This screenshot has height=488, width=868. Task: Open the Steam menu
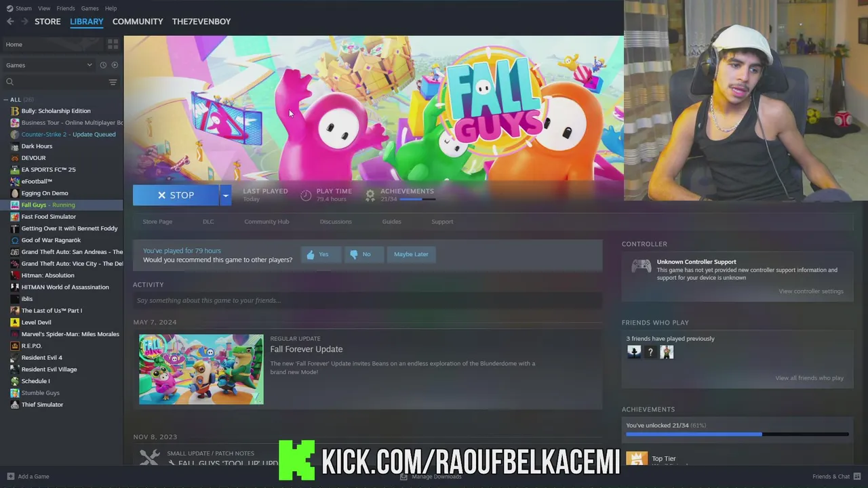[x=23, y=8]
